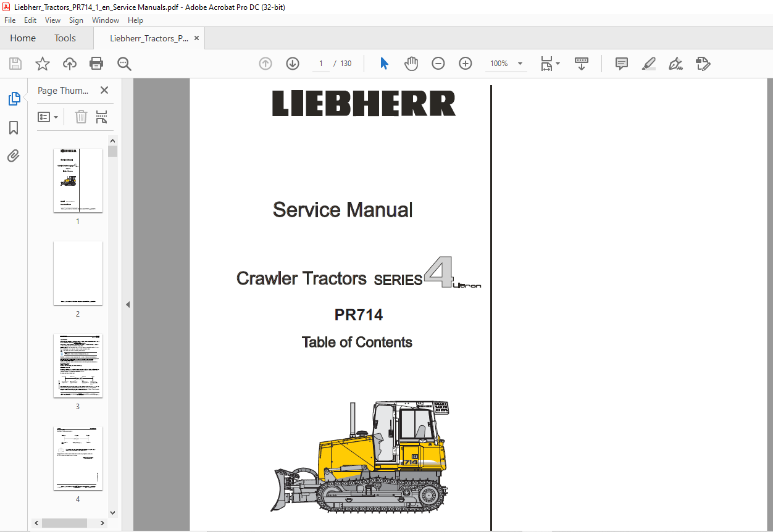Activate the Hand pan tool

coord(411,64)
